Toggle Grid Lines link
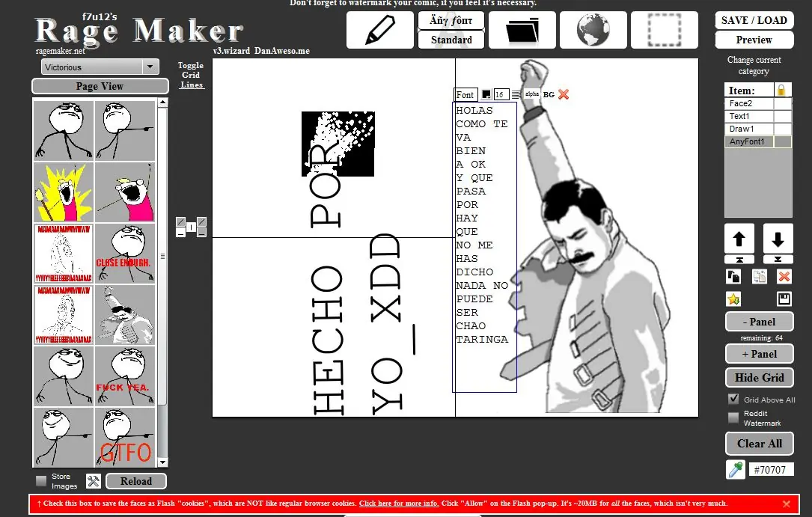The image size is (812, 517). pyautogui.click(x=191, y=75)
